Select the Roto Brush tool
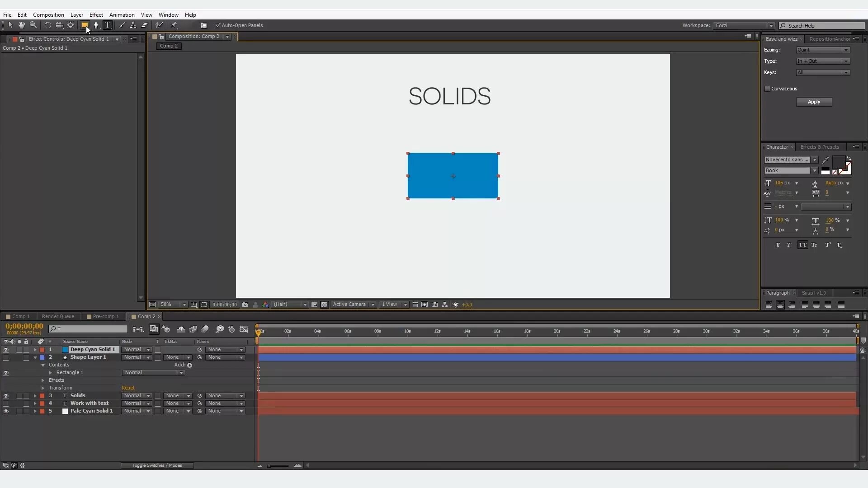868x488 pixels. coord(159,25)
